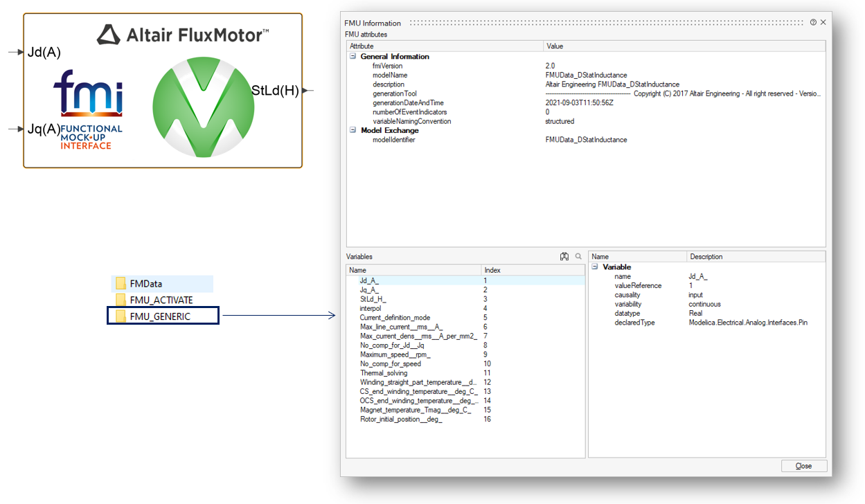Select the StLd_H_ variable row
Screen dimensions: 865x504
coord(373,299)
